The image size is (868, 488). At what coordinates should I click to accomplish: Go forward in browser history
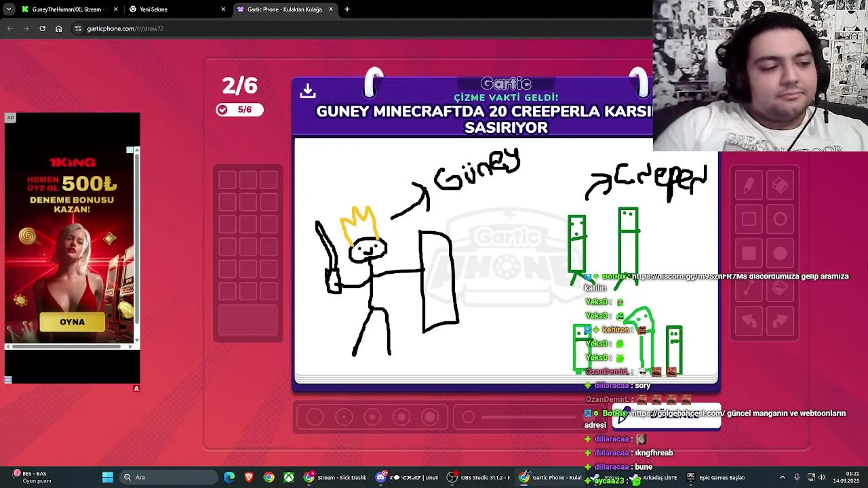[x=26, y=28]
